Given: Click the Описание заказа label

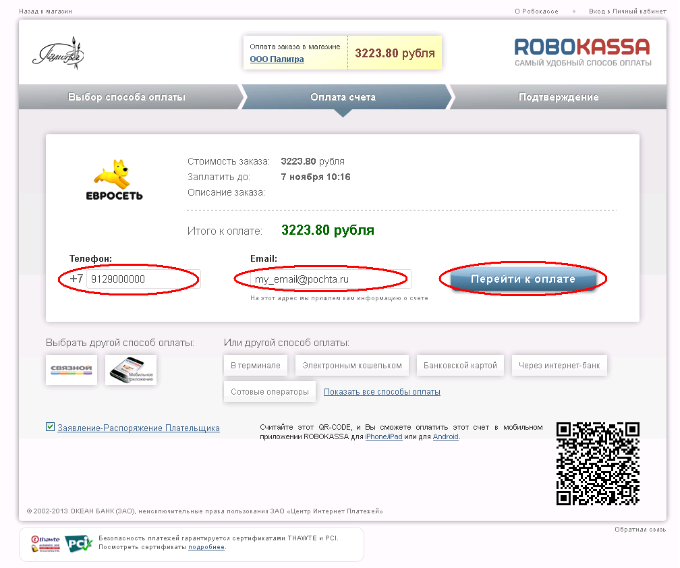Looking at the screenshot, I should (x=226, y=193).
